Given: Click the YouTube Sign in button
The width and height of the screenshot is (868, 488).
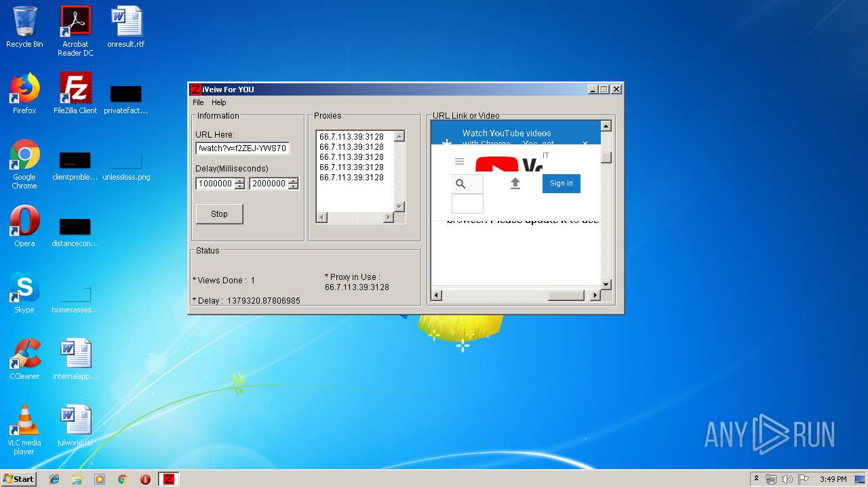Looking at the screenshot, I should pos(561,183).
